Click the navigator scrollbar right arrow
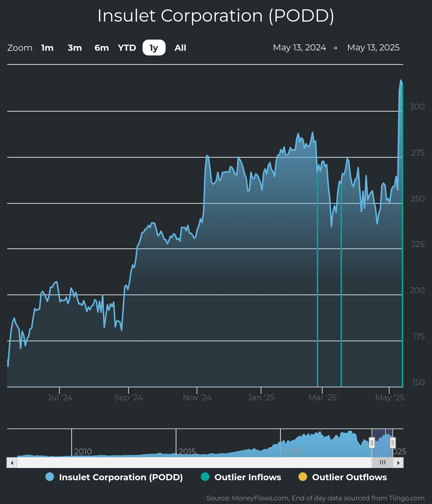 coord(398,463)
